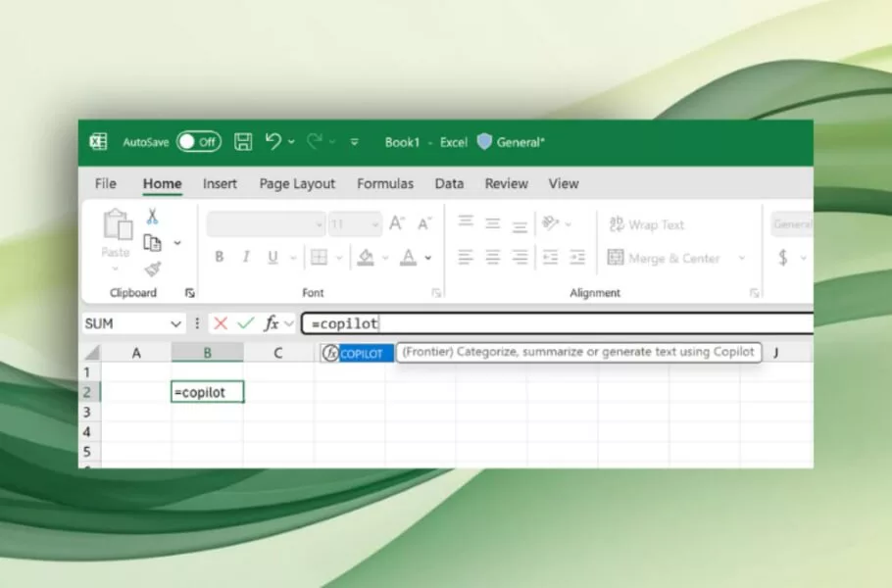Viewport: 892px width, 588px height.
Task: Click cell B2 containing =copilot
Action: 208,392
